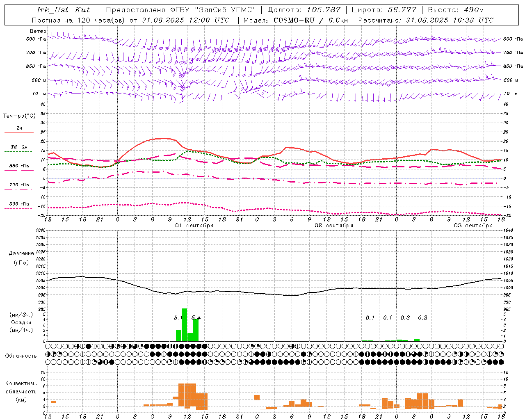525x420 pixels.
Task: Click the 9.1 precipitation amount value
Action: [x=178, y=317]
